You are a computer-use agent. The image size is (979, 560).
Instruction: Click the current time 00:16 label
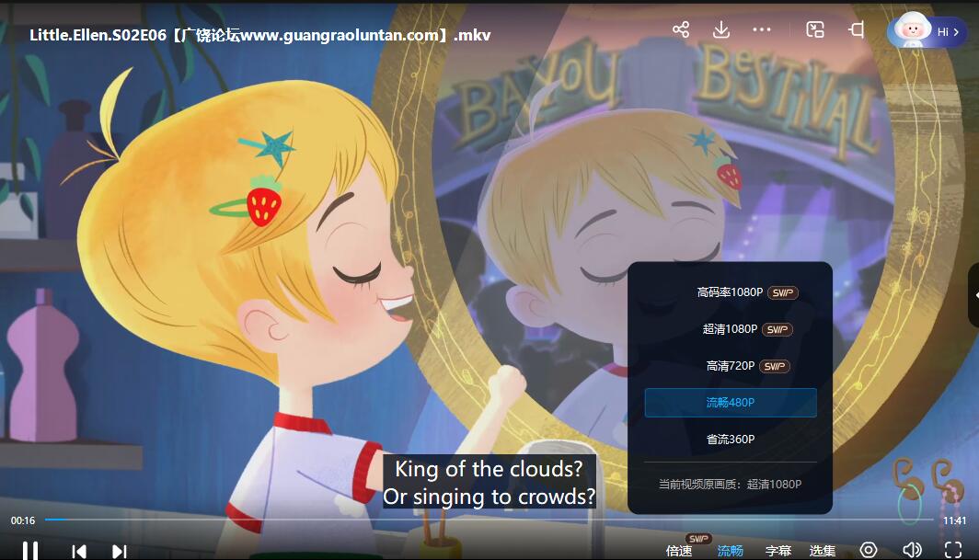[x=23, y=520]
